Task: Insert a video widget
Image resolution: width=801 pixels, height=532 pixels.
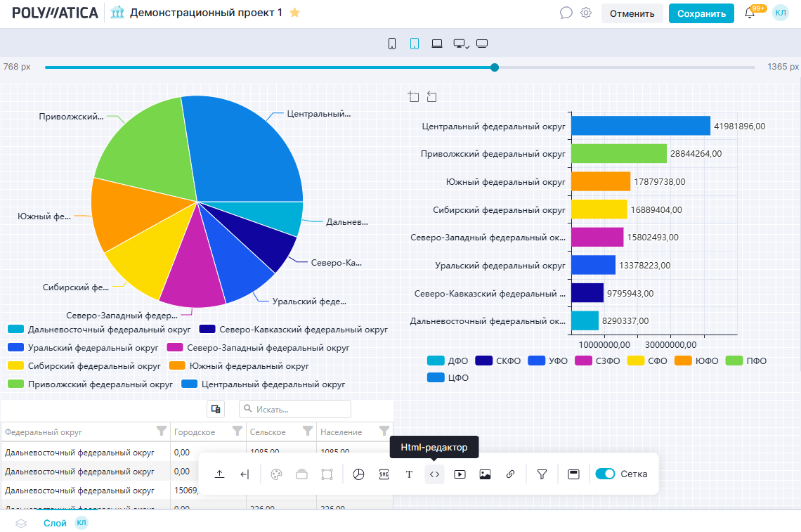Action: [x=460, y=474]
